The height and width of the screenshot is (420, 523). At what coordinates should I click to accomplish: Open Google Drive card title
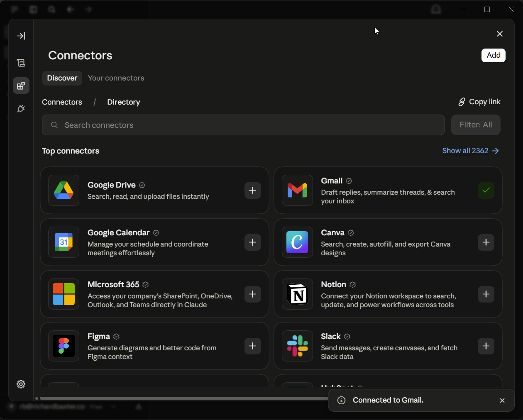(x=112, y=185)
